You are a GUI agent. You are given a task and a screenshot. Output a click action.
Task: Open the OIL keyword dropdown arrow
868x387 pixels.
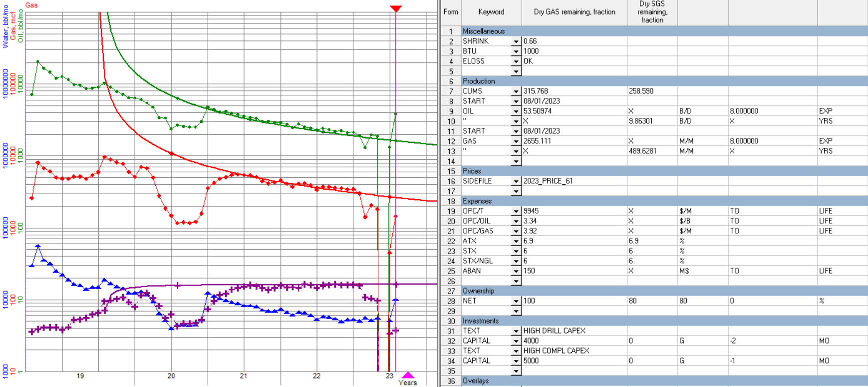pyautogui.click(x=516, y=111)
